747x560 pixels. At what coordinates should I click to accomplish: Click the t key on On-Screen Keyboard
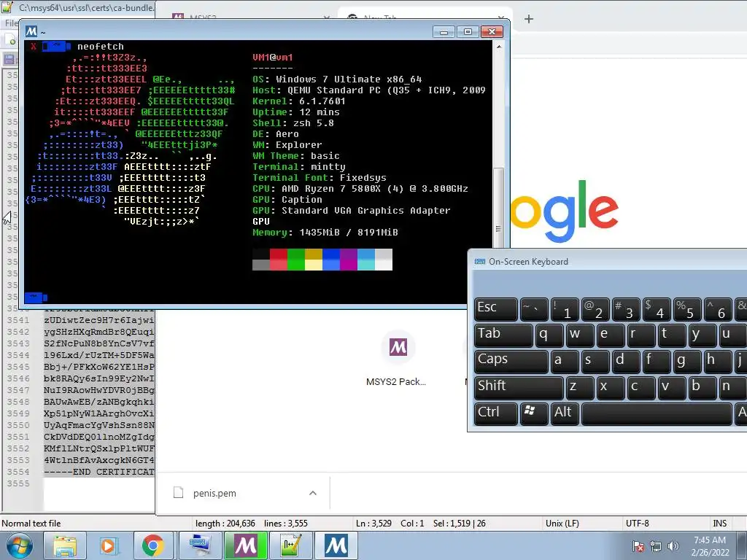(x=671, y=335)
